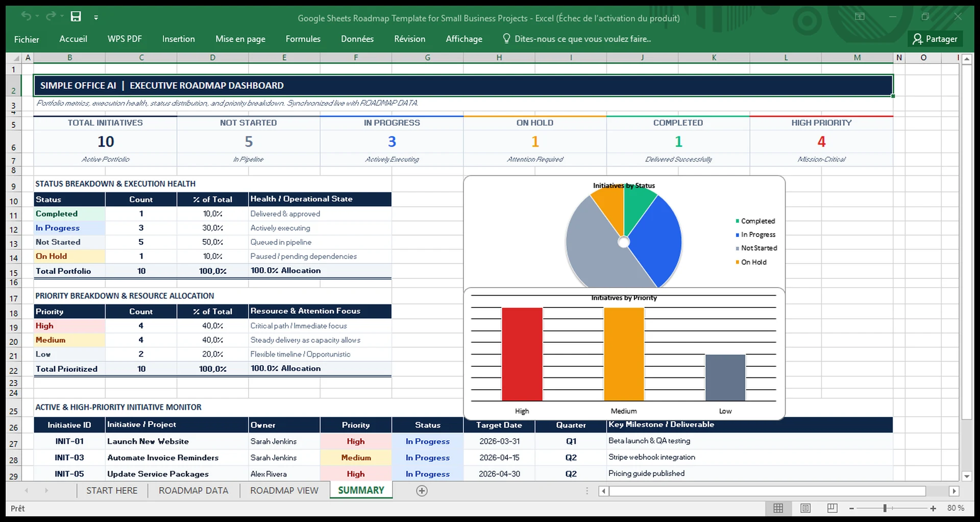Click the Ribbon display options icon
Screen dimensions: 980x522
860,17
